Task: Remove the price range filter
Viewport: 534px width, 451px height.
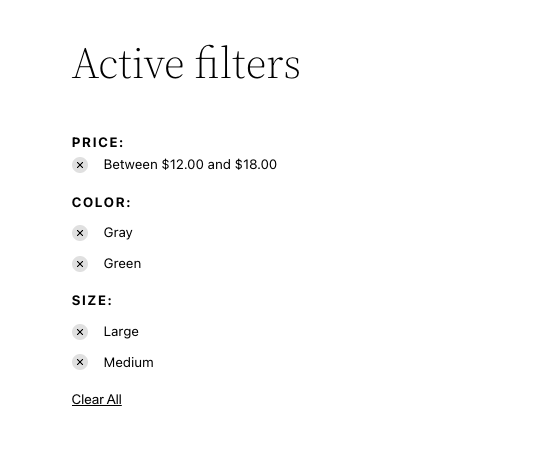Action: [x=80, y=165]
